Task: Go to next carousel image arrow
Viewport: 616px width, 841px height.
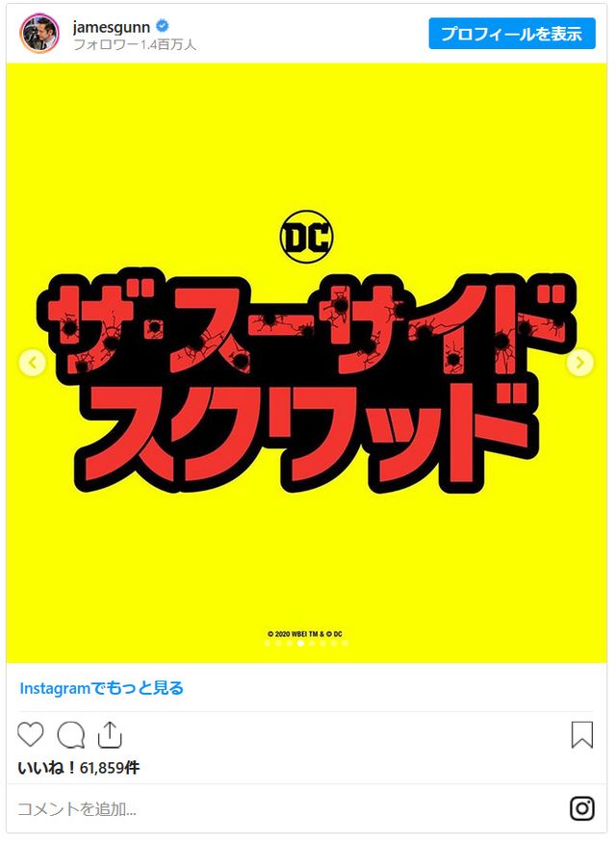Action: point(580,363)
